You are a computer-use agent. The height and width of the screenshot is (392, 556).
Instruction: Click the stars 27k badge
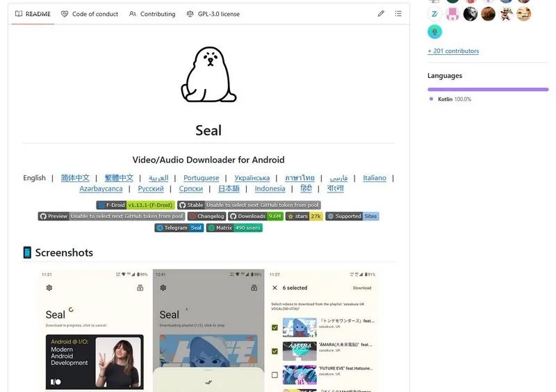point(304,216)
